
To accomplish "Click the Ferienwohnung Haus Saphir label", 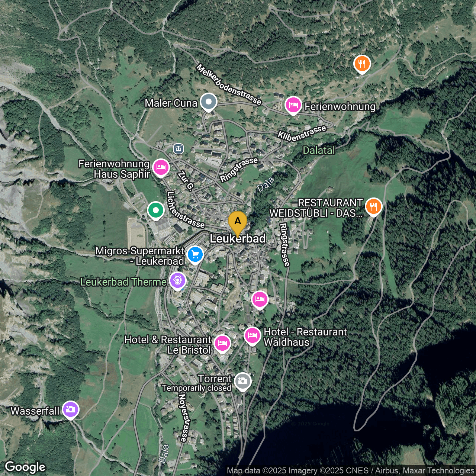I will (x=114, y=169).
